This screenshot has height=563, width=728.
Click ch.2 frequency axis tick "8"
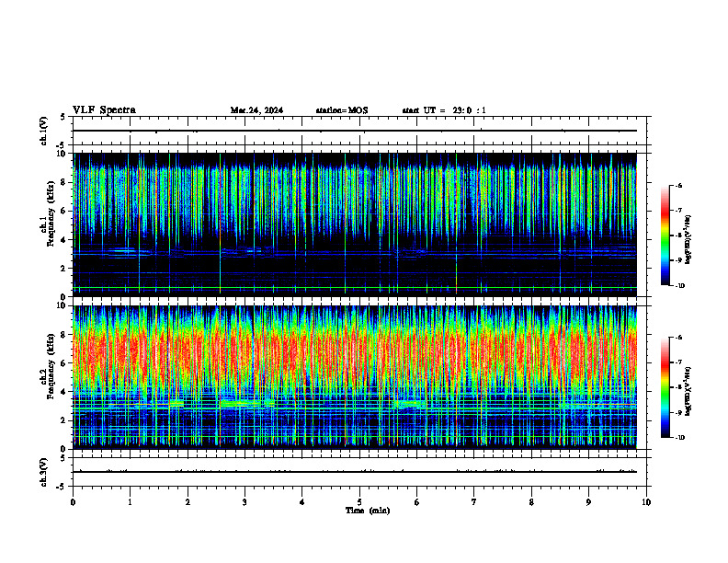point(64,335)
